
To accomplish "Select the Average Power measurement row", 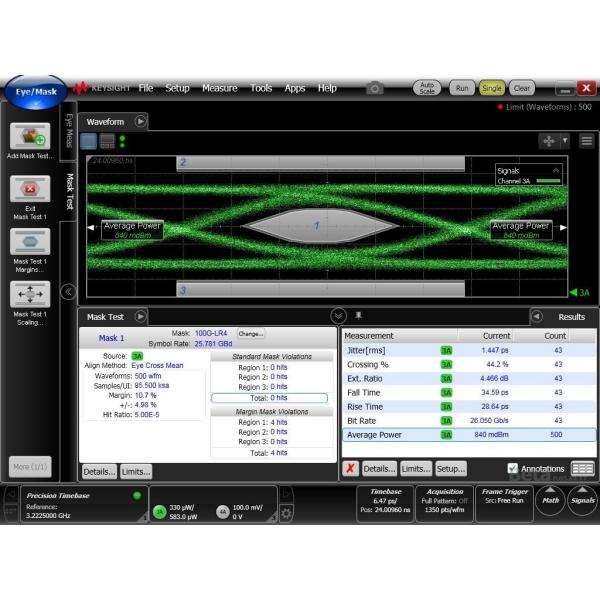I will 468,435.
